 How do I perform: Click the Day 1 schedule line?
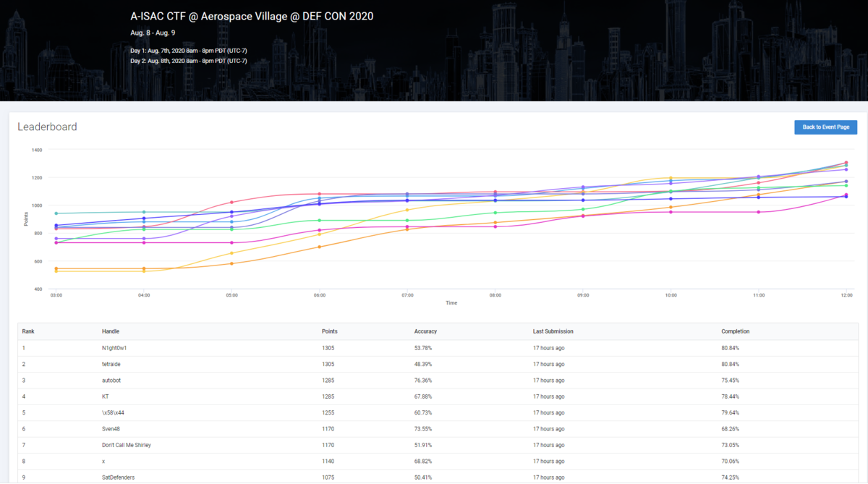click(x=189, y=51)
